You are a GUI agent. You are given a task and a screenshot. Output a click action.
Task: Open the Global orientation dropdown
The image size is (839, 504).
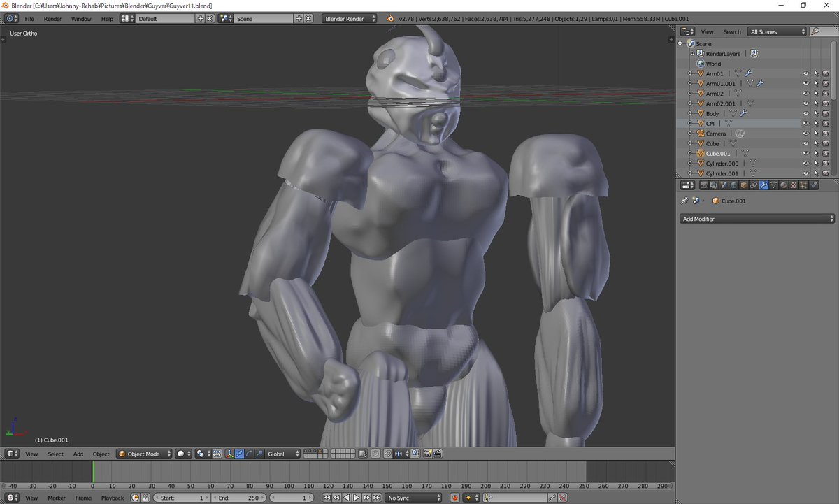tap(282, 454)
